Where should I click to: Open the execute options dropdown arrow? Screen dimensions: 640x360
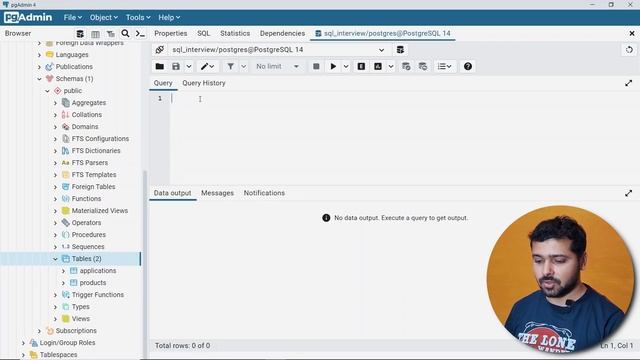pos(346,66)
